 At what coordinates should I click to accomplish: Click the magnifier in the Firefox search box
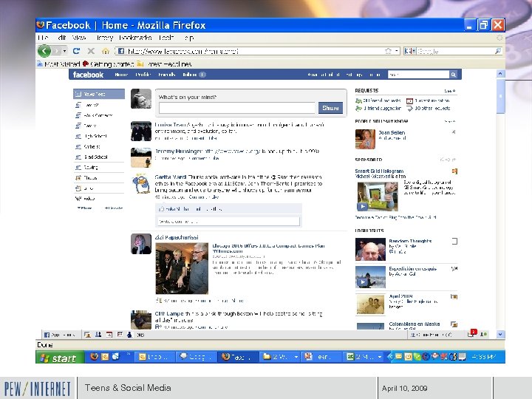497,51
